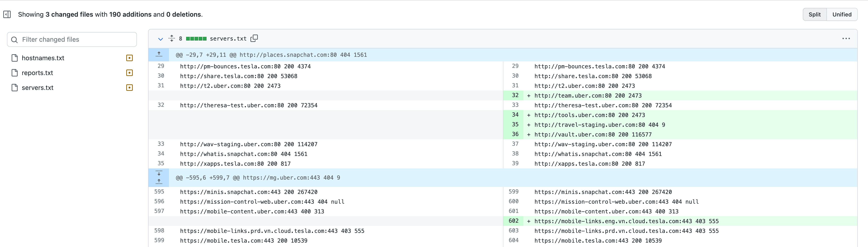Screen dimensions: 868x247
Task: Open the servers.txt file name link
Action: coord(228,39)
